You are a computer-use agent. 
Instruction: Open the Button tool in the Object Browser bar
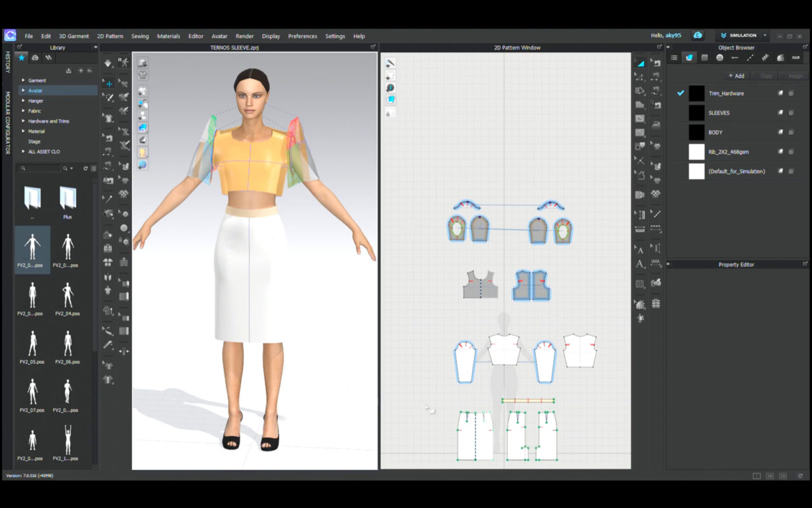tap(720, 58)
